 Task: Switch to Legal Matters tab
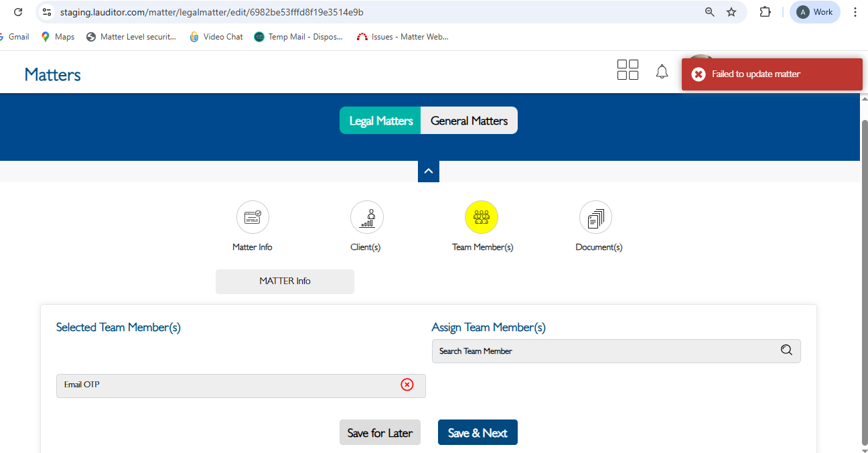[380, 121]
